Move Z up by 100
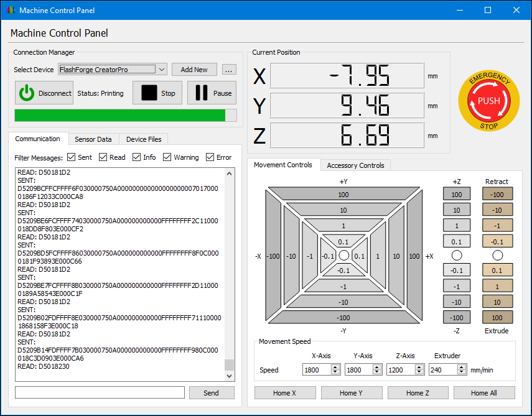This screenshot has height=416, width=532. pyautogui.click(x=457, y=194)
